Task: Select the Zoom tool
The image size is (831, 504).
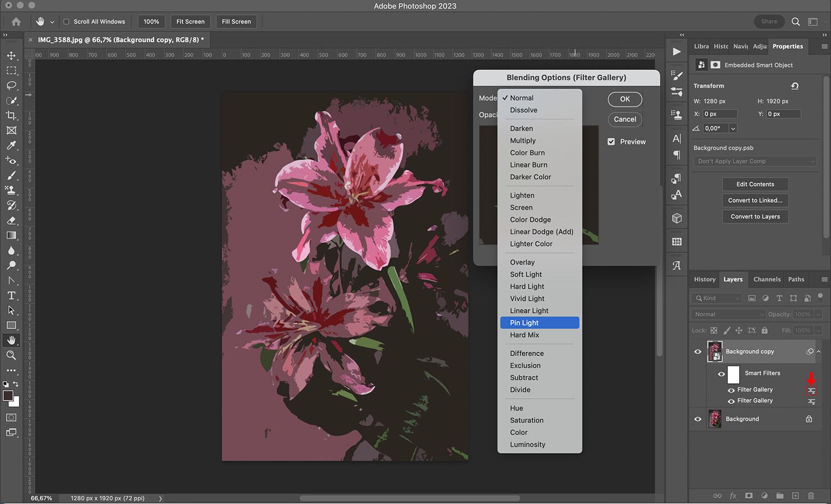Action: [11, 355]
